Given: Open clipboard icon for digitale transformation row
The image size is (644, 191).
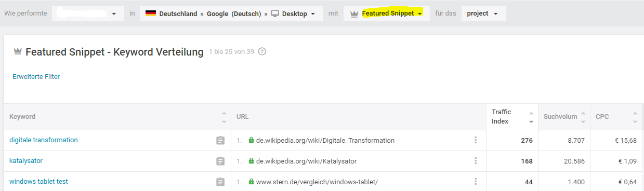Looking at the screenshot, I should click(220, 141).
